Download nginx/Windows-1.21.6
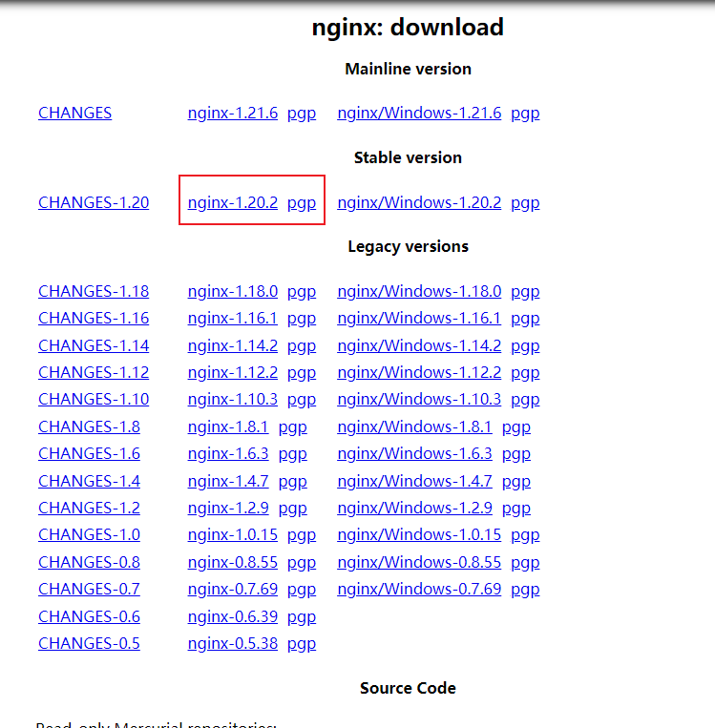 click(419, 113)
